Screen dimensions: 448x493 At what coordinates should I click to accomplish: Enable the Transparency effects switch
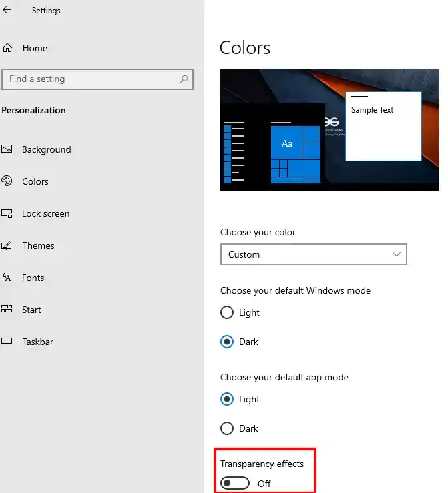coord(235,483)
